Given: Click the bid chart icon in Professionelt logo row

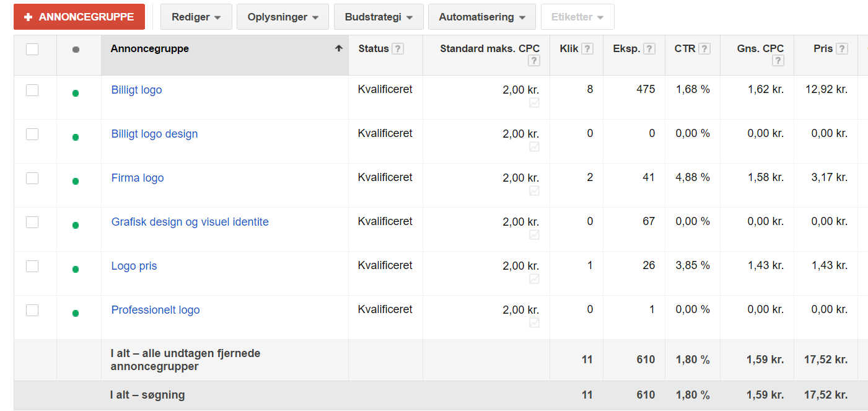Looking at the screenshot, I should (534, 323).
